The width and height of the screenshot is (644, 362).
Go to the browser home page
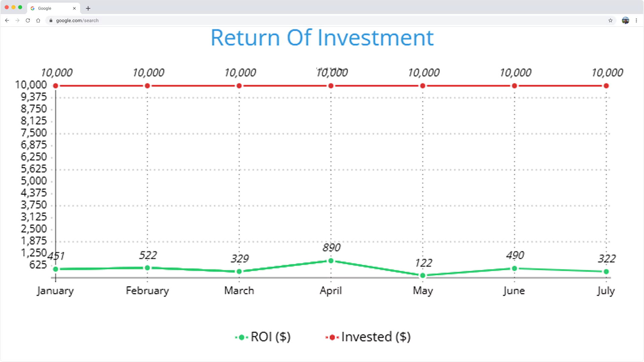coord(38,20)
